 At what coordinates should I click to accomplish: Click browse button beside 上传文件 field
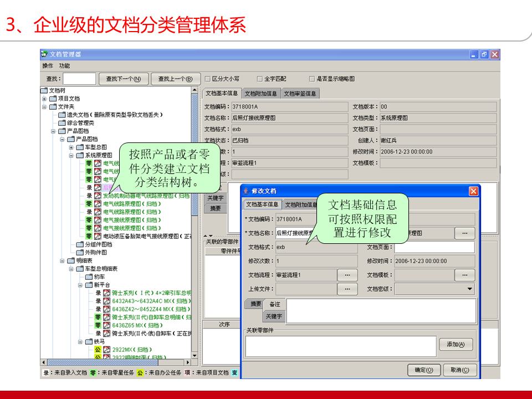point(347,289)
